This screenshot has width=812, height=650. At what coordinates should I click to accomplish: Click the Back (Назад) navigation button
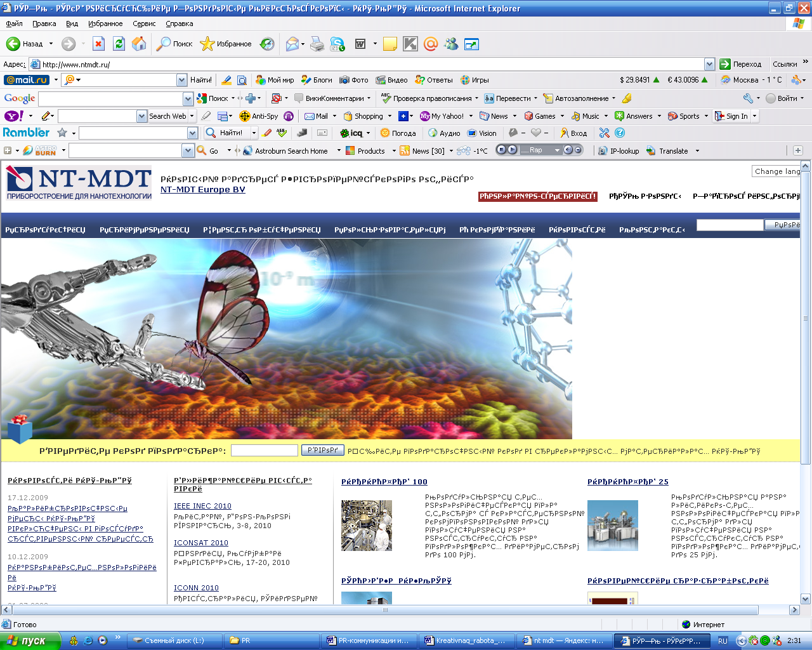pyautogui.click(x=25, y=44)
